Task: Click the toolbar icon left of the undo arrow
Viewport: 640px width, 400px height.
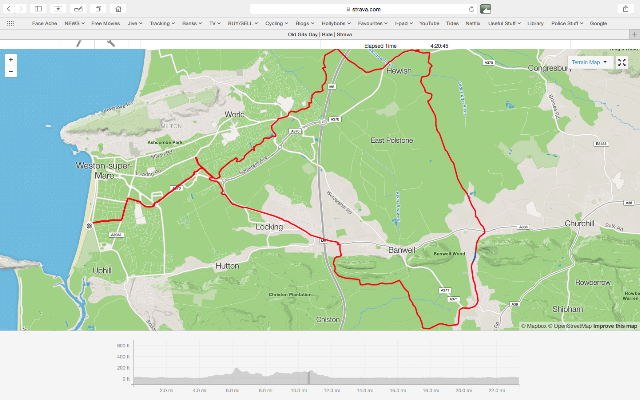Action: click(x=78, y=9)
